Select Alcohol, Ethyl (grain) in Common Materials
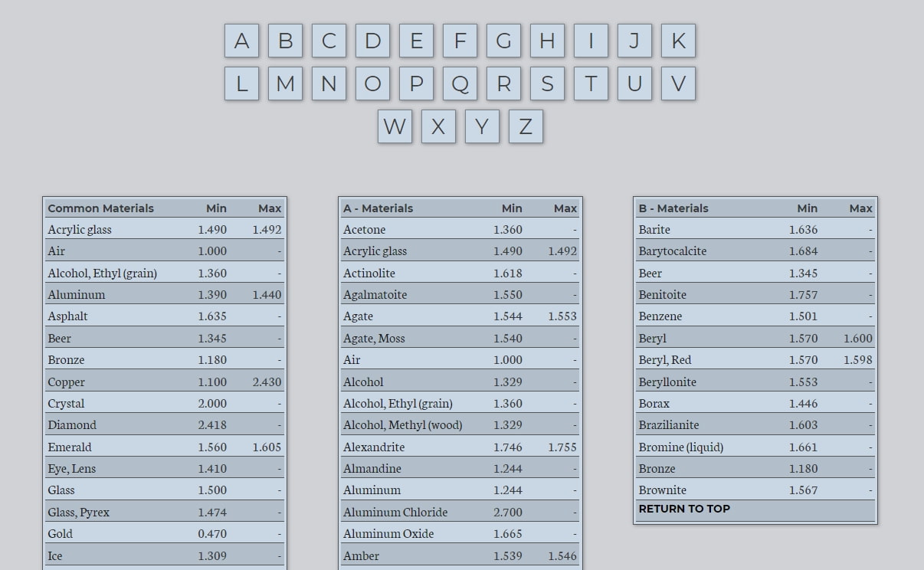The image size is (924, 570). coord(165,273)
